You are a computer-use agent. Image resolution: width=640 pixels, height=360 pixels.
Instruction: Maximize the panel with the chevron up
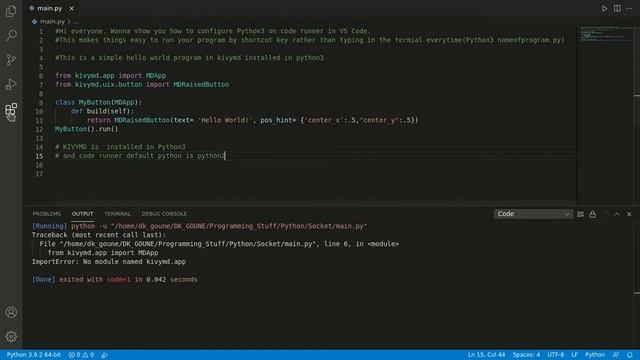coord(617,214)
